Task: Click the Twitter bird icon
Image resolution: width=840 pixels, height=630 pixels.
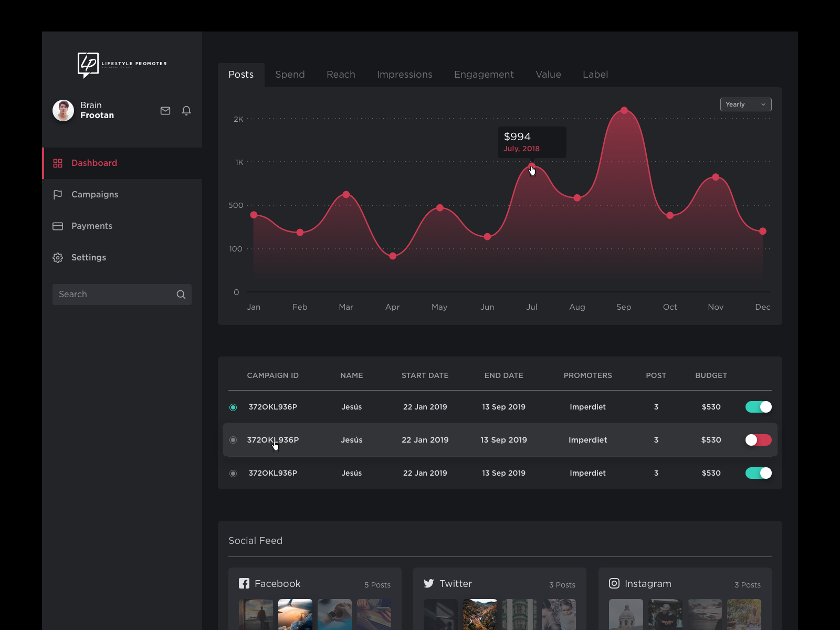Action: 429,583
